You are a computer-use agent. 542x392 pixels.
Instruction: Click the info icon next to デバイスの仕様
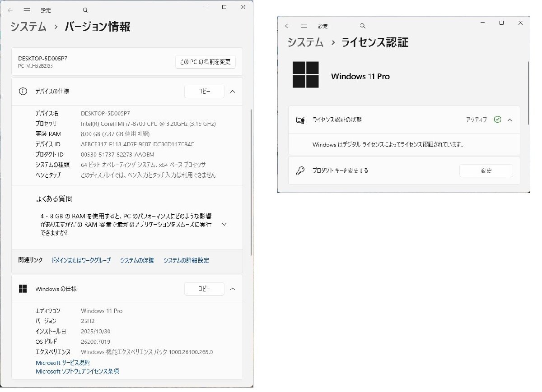[x=23, y=91]
